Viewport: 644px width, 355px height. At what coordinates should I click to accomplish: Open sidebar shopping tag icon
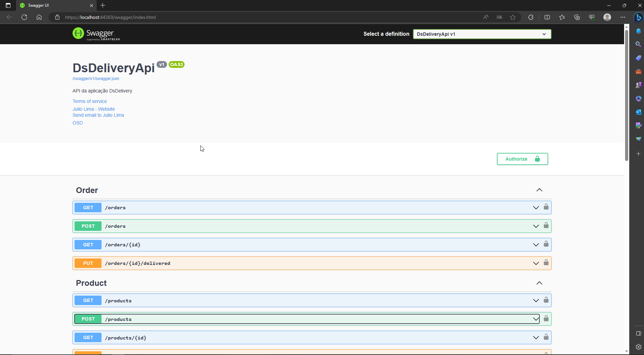point(638,58)
